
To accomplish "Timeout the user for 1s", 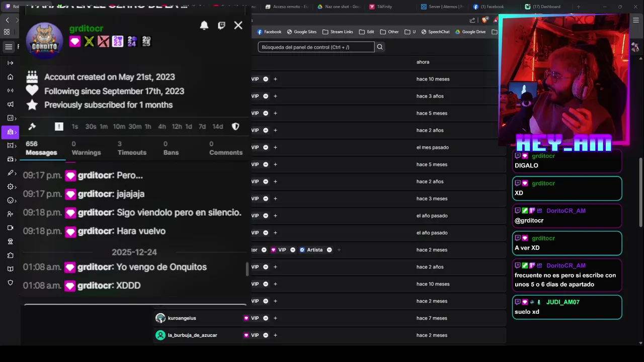I will pyautogui.click(x=75, y=126).
